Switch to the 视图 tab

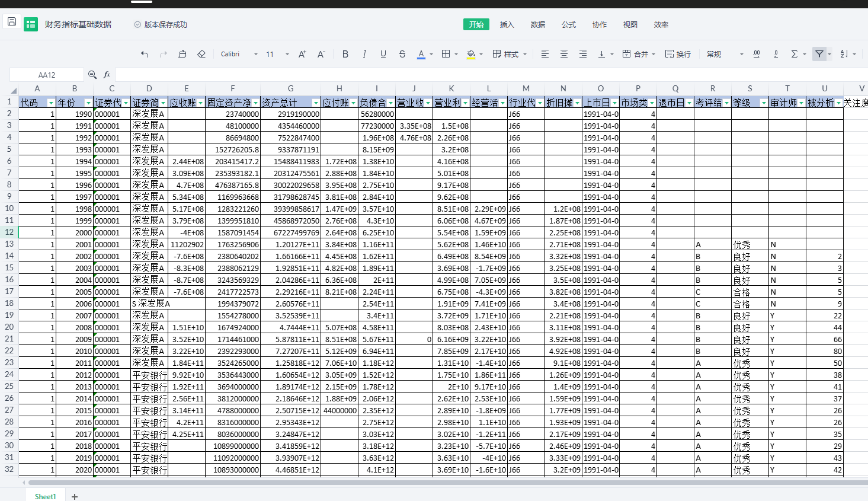pos(630,24)
